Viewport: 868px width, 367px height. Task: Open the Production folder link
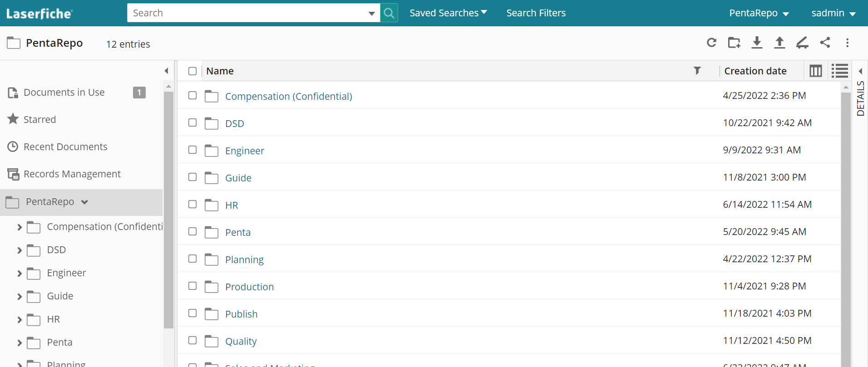250,287
